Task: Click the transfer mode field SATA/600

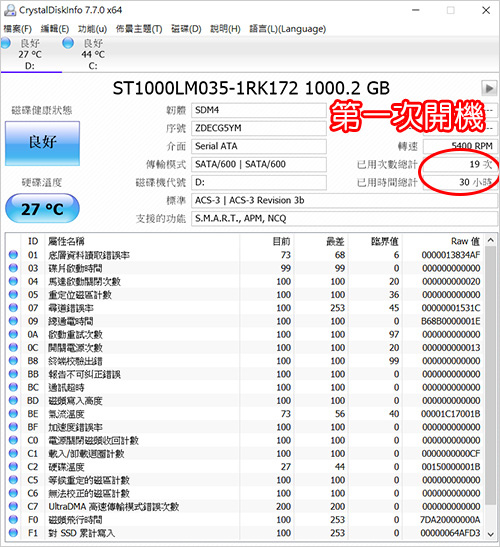Action: [x=259, y=164]
